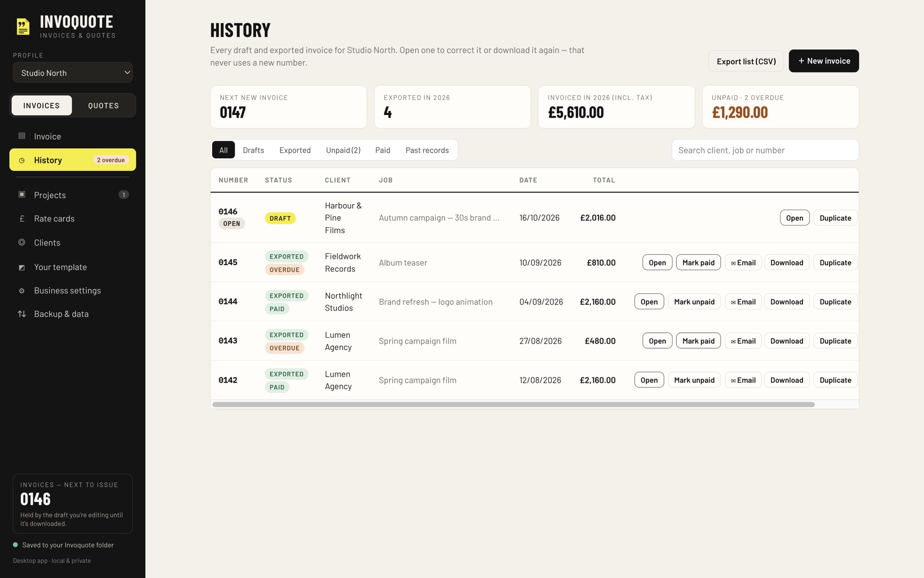Click the Backup & data arrows icon
This screenshot has width=924, height=578.
click(x=22, y=314)
